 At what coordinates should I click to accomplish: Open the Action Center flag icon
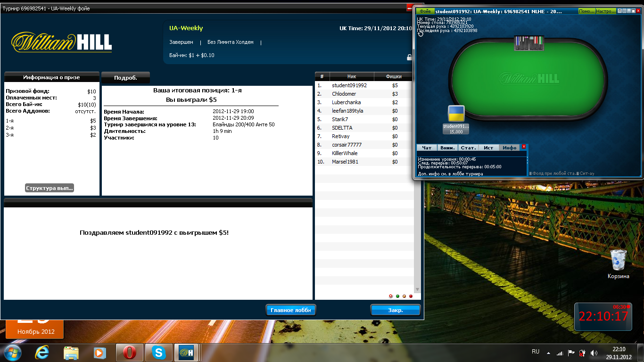pos(571,353)
